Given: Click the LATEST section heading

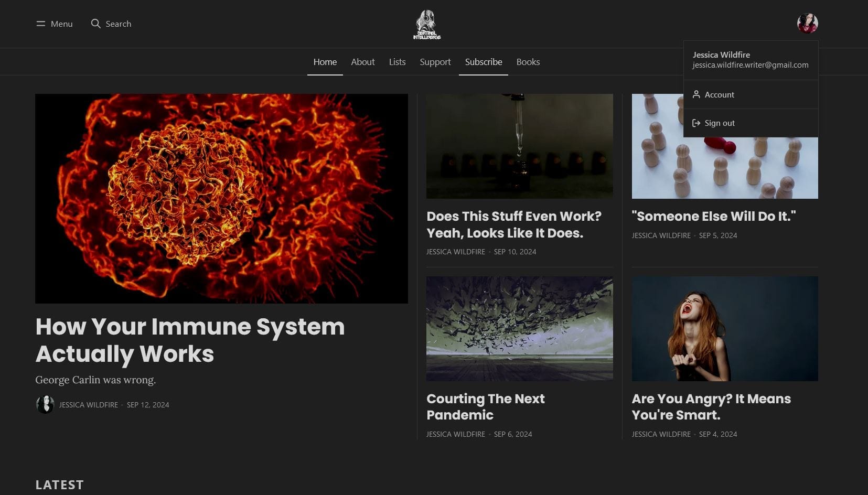Looking at the screenshot, I should (59, 485).
